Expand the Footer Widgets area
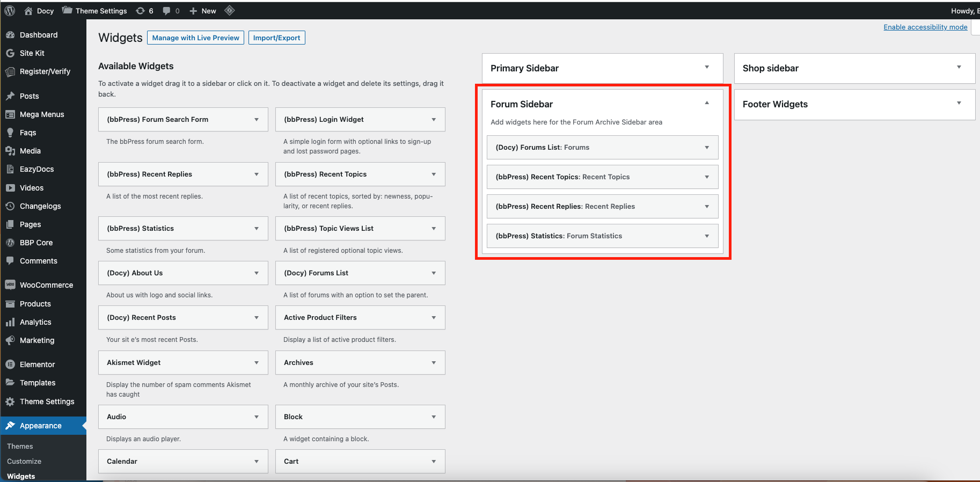The height and width of the screenshot is (482, 980). 959,103
